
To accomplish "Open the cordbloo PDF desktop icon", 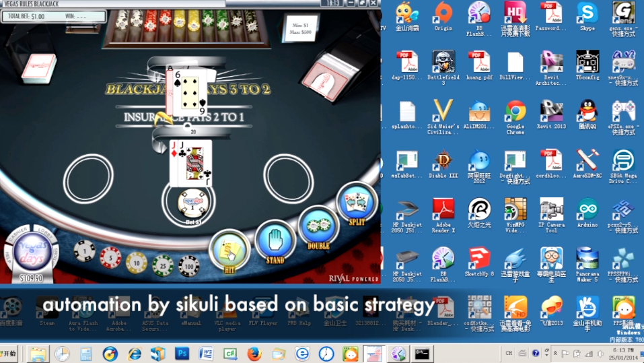I will 551,164.
